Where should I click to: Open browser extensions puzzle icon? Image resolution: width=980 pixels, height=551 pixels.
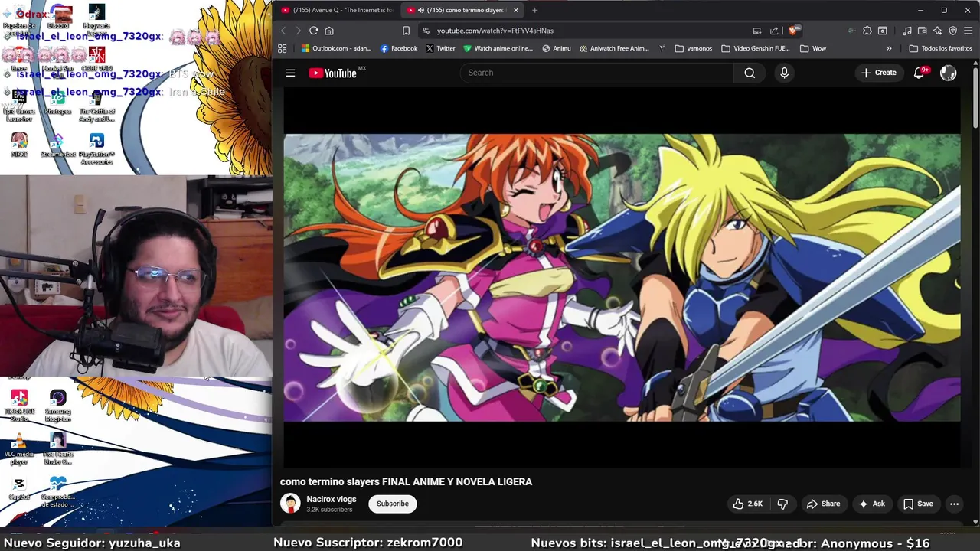click(x=867, y=31)
